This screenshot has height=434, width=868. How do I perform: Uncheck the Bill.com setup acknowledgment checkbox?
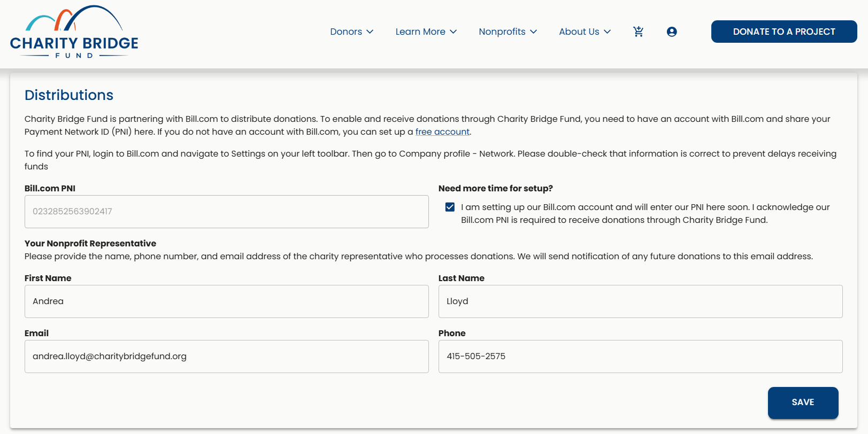(x=450, y=207)
